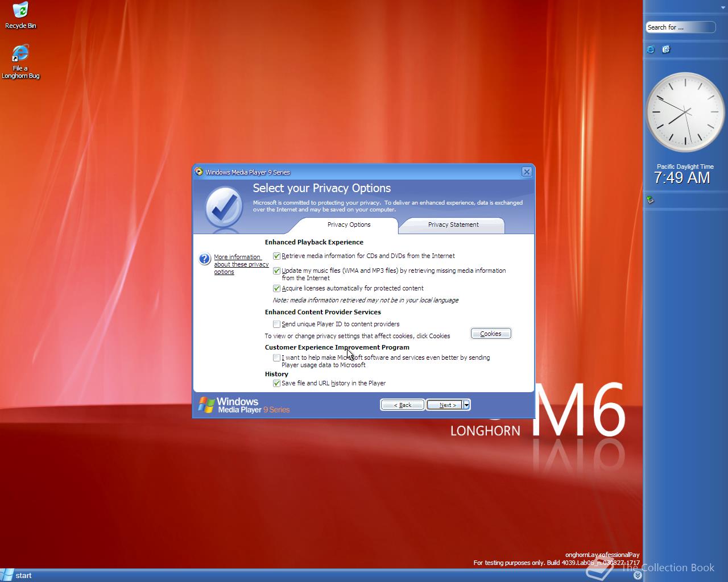Open More information about these privacy options link
The height and width of the screenshot is (582, 728).
pos(241,264)
